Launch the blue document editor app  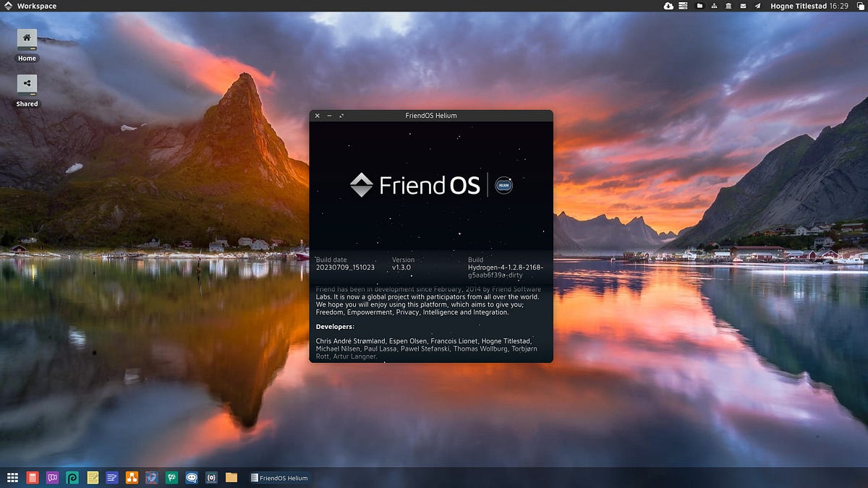pos(112,478)
